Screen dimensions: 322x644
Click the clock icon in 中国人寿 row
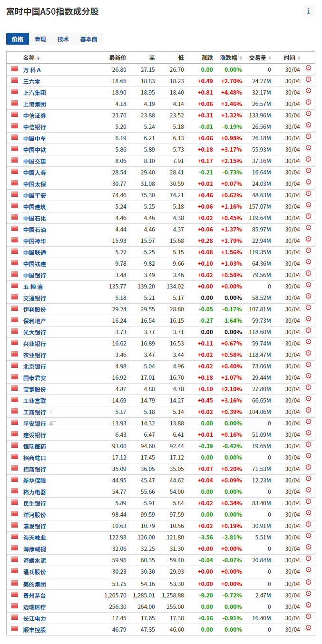tap(308, 171)
